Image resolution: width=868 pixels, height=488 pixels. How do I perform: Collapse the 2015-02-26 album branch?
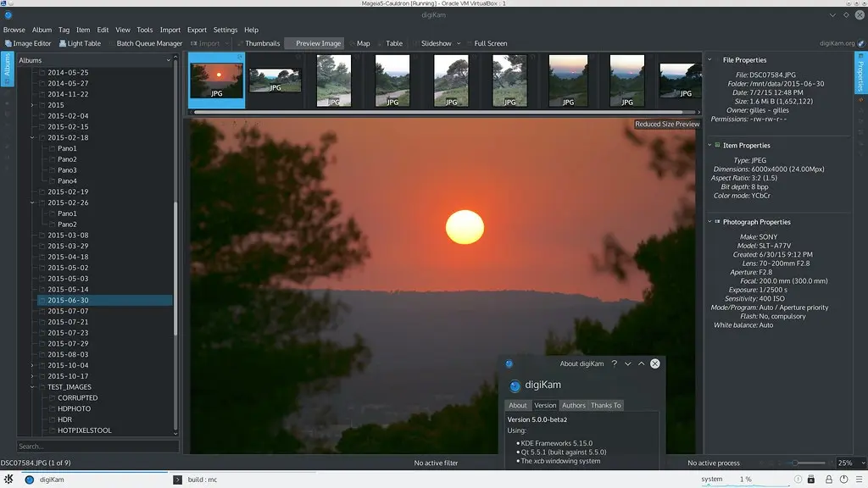(x=31, y=202)
